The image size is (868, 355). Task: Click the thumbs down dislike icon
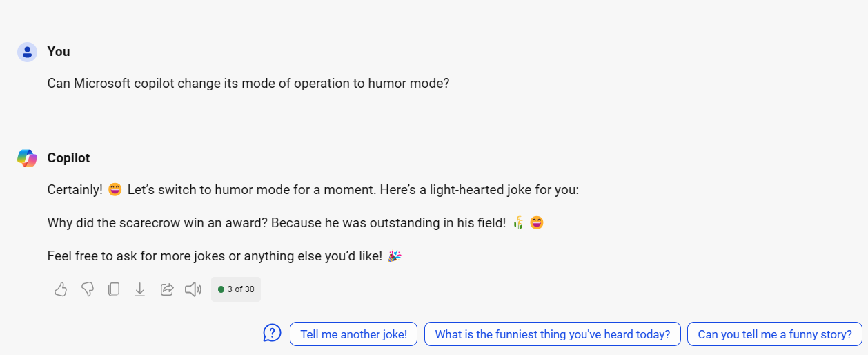click(x=88, y=289)
